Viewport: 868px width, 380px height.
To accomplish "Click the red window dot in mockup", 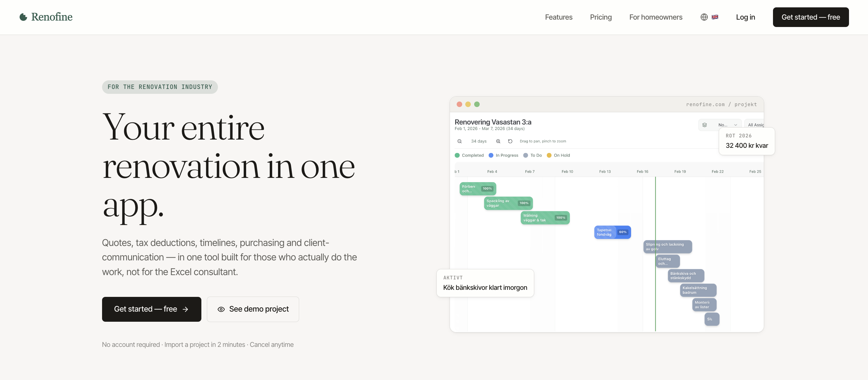I will tap(459, 104).
